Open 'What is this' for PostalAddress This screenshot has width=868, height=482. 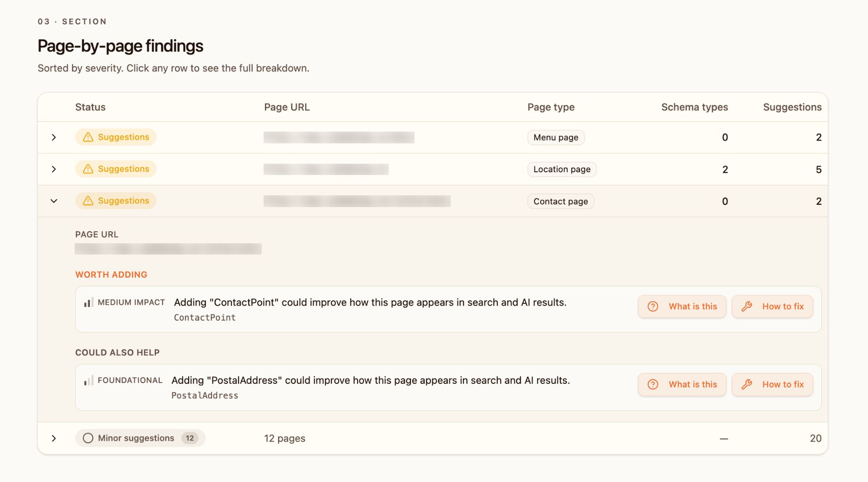point(682,384)
